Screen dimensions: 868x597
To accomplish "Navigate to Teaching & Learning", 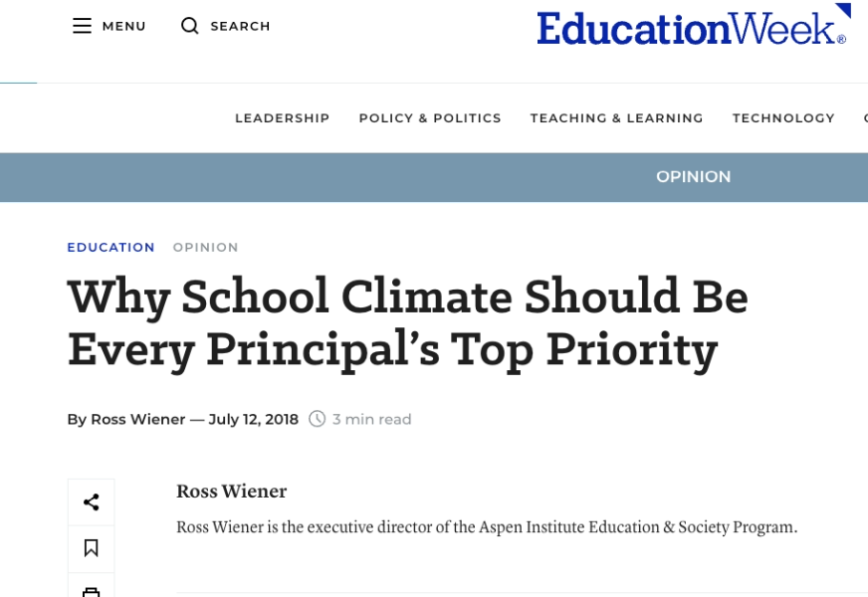I will pos(616,118).
